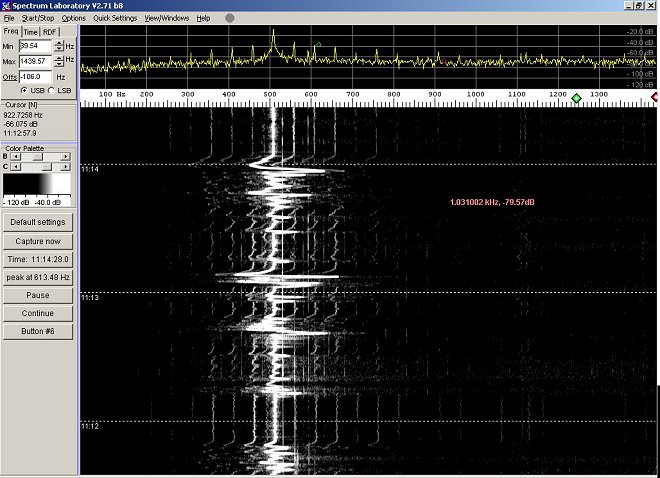This screenshot has width=660, height=478.
Task: Open the Help menu
Action: coord(203,18)
